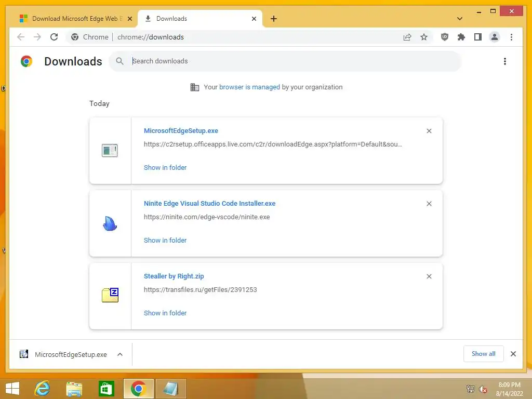The image size is (532, 399).
Task: Open MicrosoftEdgeSetup.exe file name link
Action: pos(181,130)
